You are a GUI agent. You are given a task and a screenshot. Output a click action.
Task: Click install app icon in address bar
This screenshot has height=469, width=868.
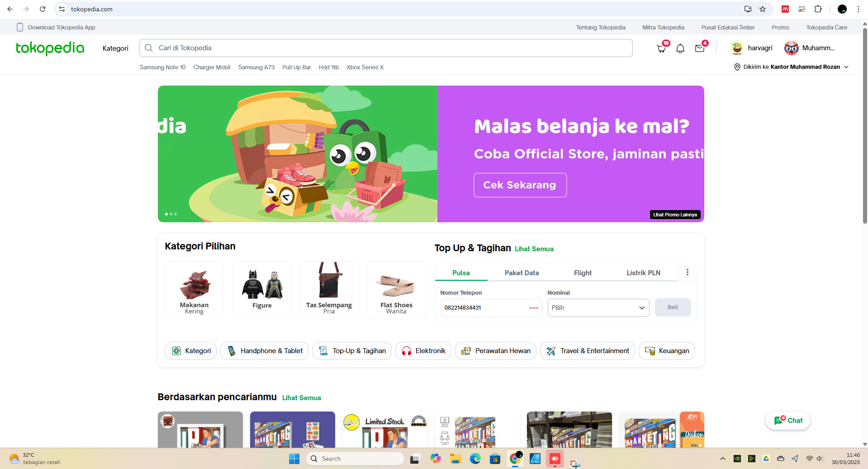(x=748, y=9)
